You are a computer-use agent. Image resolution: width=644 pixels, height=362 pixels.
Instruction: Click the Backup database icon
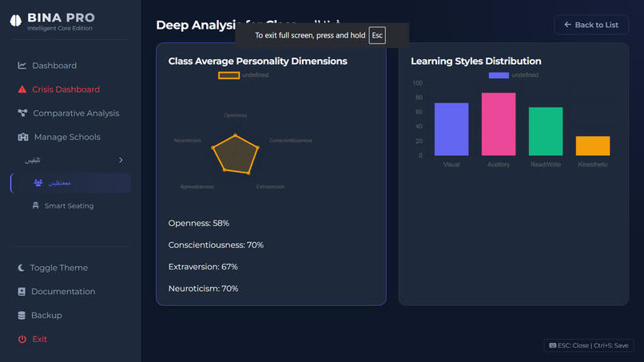(22, 315)
